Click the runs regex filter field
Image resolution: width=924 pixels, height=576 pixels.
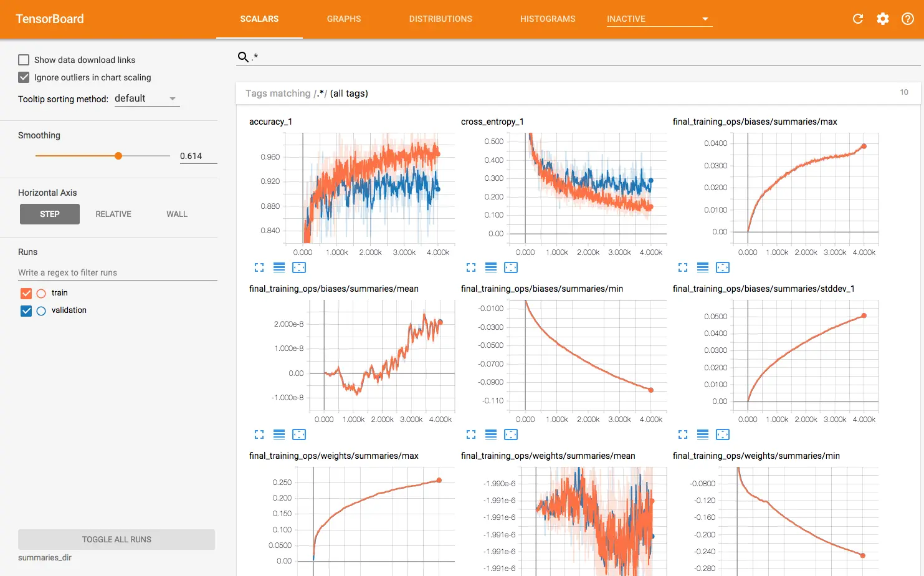point(118,272)
